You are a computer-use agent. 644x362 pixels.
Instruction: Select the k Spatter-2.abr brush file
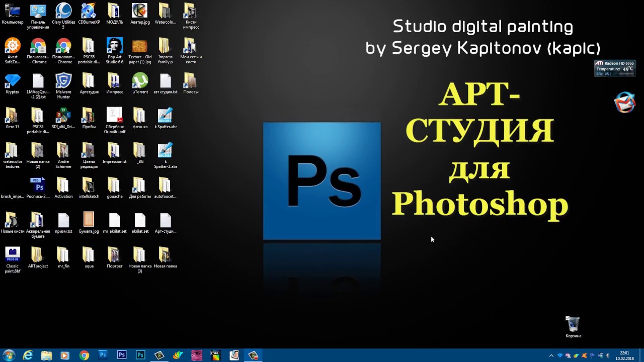coord(165,155)
